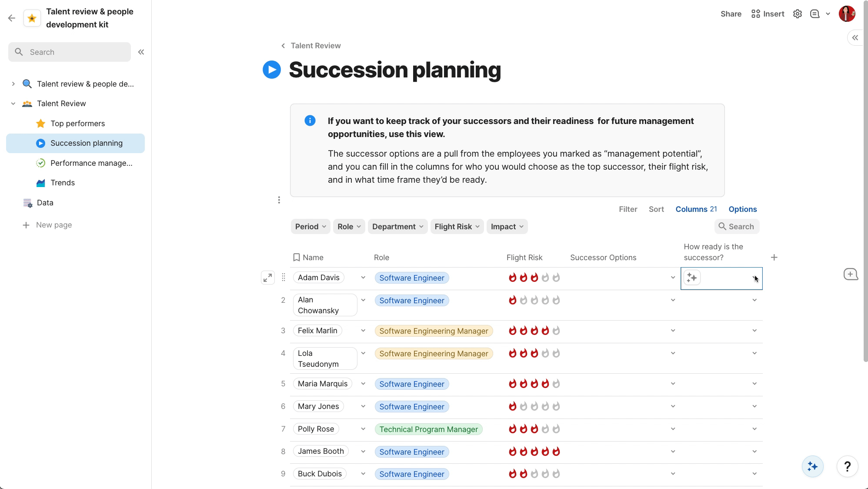The image size is (868, 489).
Task: Collapse the left sidebar with double-chevron
Action: point(141,52)
